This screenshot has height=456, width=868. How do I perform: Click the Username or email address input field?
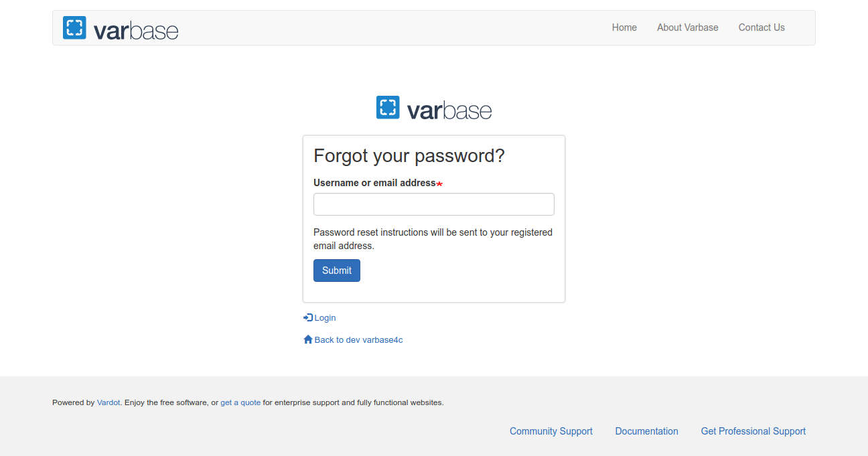pyautogui.click(x=433, y=204)
